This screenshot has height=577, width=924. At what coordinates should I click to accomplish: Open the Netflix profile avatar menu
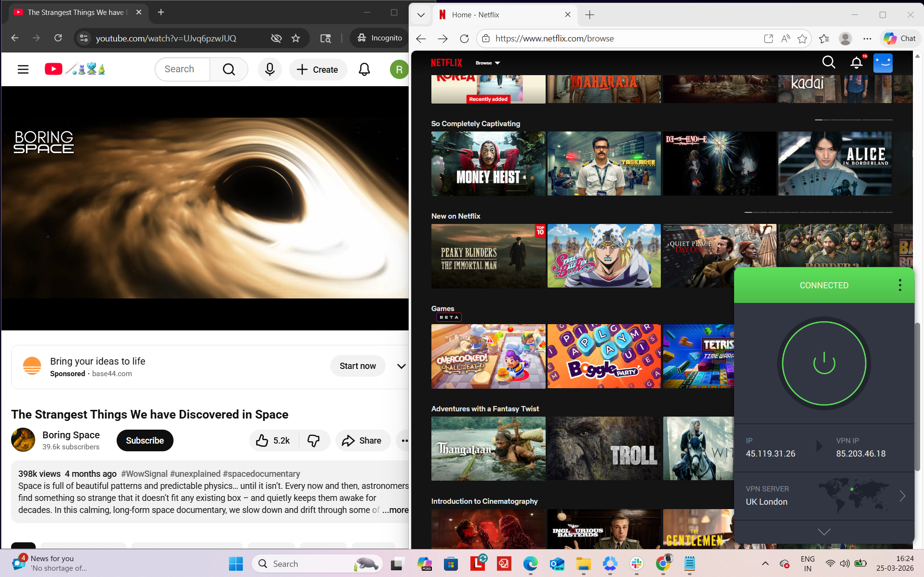(882, 63)
